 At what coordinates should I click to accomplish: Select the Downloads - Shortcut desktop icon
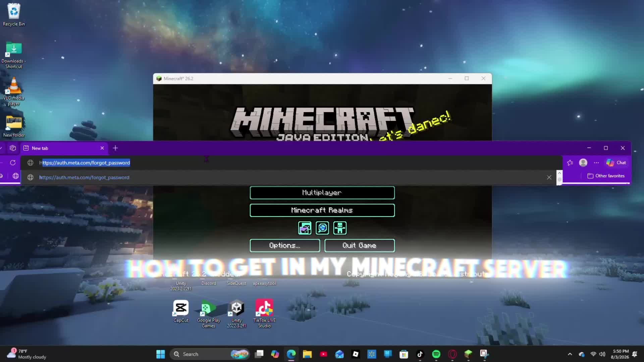(14, 55)
